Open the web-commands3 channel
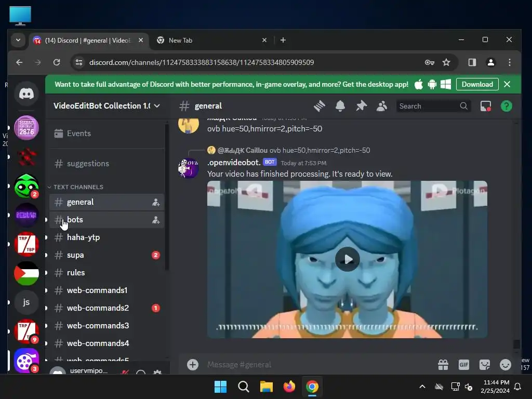The height and width of the screenshot is (399, 532). 107,326
